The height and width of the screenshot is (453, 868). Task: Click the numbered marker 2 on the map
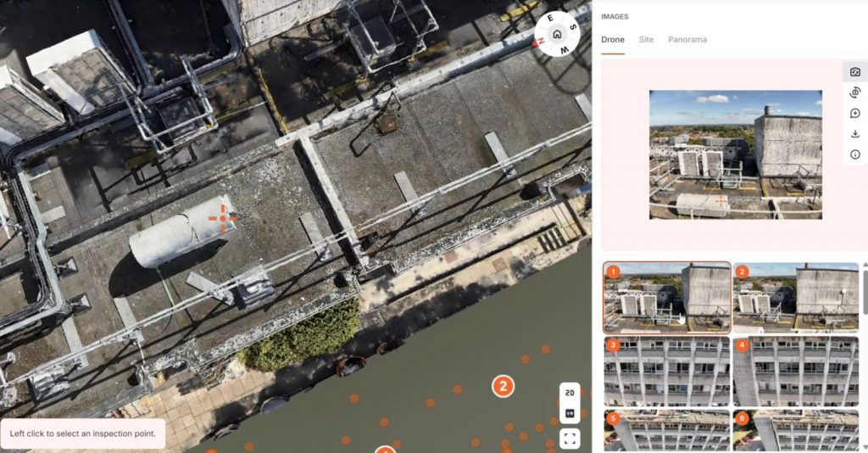pyautogui.click(x=504, y=387)
